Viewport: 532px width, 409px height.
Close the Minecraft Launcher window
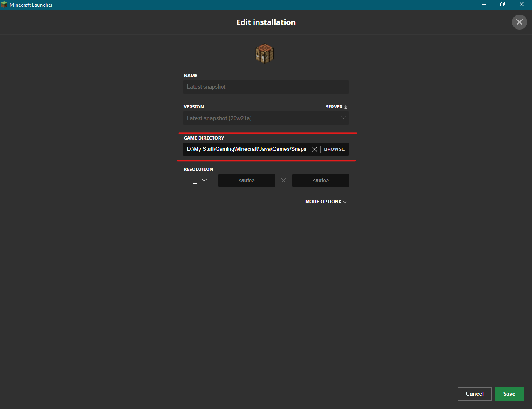(522, 5)
